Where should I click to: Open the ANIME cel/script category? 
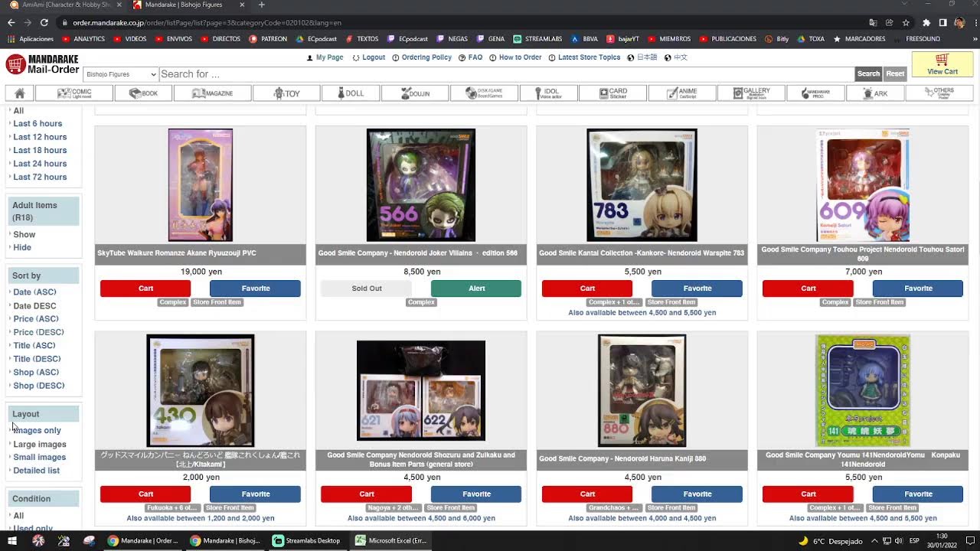click(682, 93)
